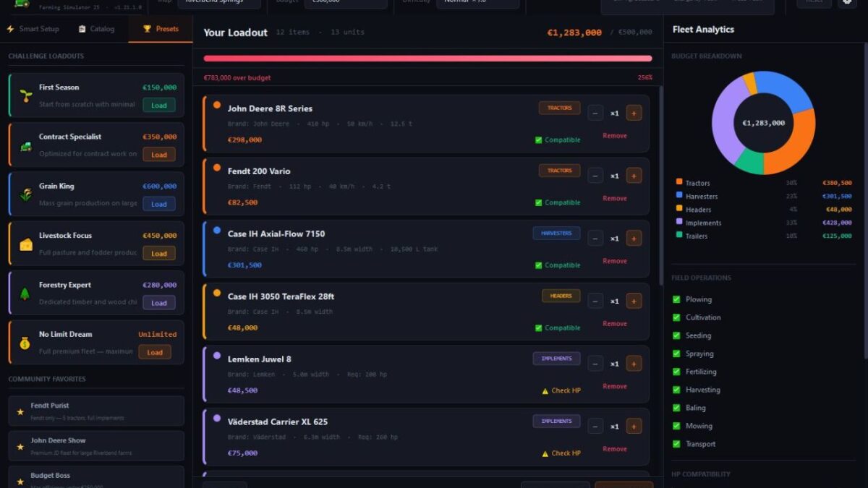This screenshot has height=488, width=868.
Task: Click the HARVESTERS tag on Case IH Axial-Flow
Action: click(x=556, y=234)
